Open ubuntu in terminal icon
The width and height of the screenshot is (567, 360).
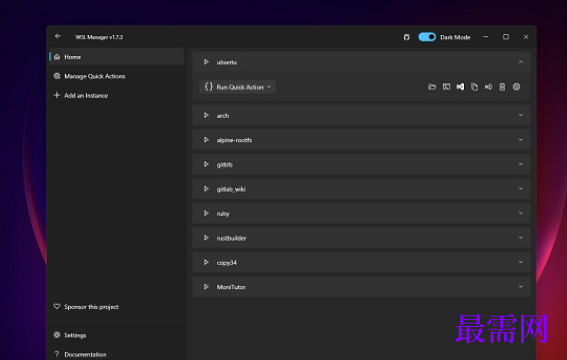tap(447, 87)
